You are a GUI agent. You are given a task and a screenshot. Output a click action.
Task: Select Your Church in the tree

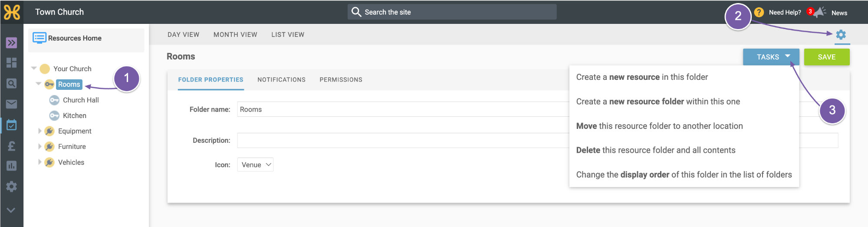(72, 69)
